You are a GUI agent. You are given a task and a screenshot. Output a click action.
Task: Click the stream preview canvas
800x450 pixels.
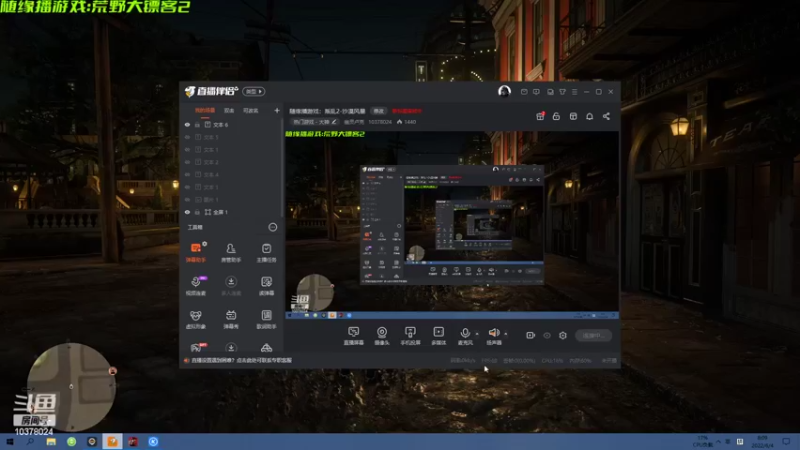(x=452, y=226)
